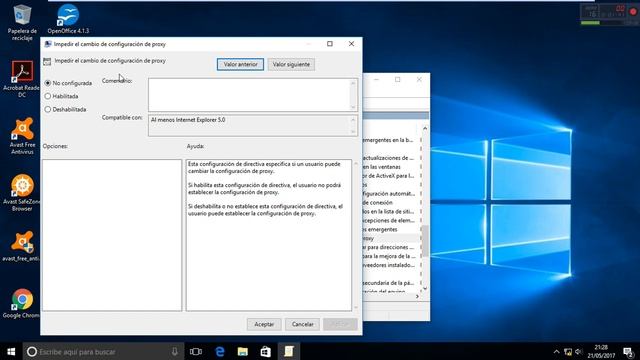
Task: Show hidden system tray icons
Action: 556,352
